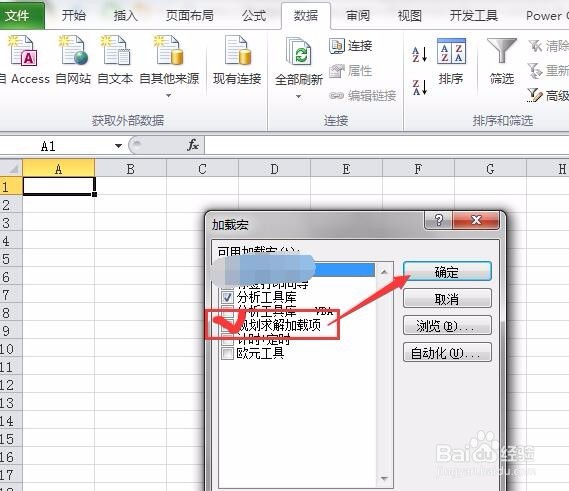Switch to the 开始 tab
This screenshot has width=569, height=491.
(74, 15)
